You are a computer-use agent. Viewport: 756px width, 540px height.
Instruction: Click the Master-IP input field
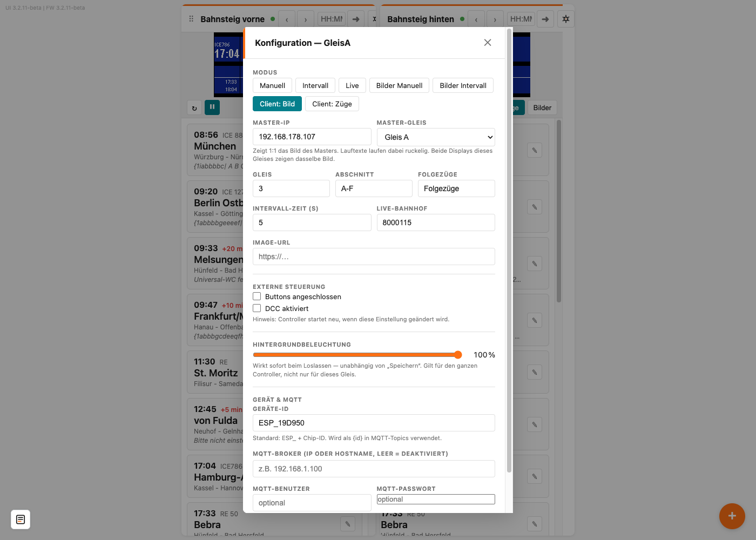312,137
